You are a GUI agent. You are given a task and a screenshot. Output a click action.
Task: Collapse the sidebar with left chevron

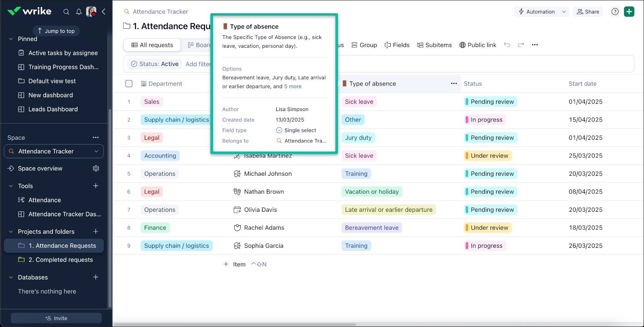(103, 12)
